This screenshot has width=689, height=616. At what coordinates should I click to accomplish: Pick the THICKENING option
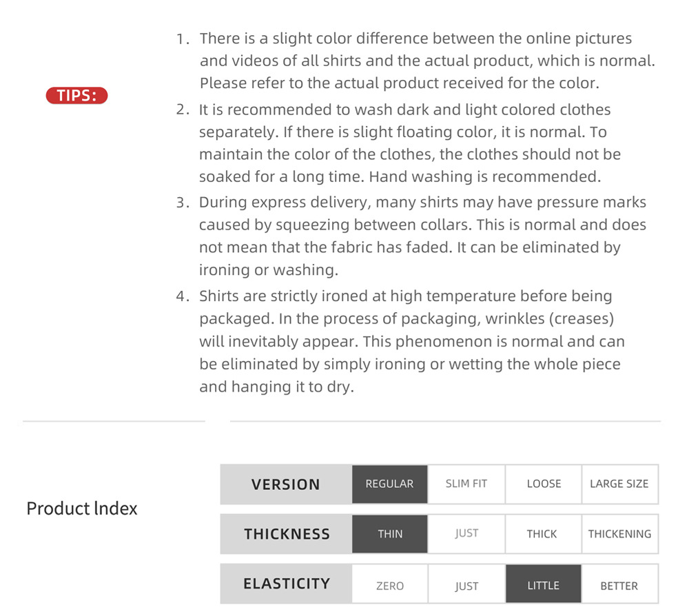619,534
